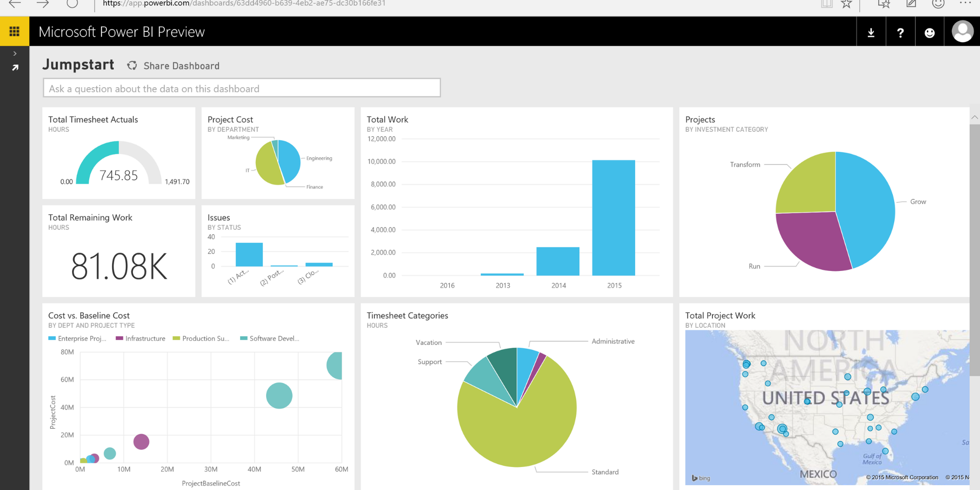Click the browser refresh icon near the address bar
The image size is (980, 490).
(x=72, y=3)
